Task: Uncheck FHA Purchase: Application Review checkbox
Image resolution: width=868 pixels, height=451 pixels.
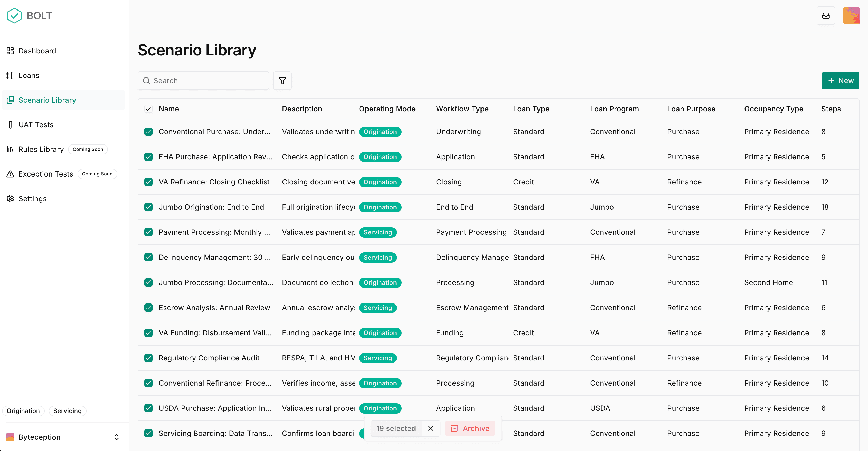Action: pyautogui.click(x=148, y=156)
